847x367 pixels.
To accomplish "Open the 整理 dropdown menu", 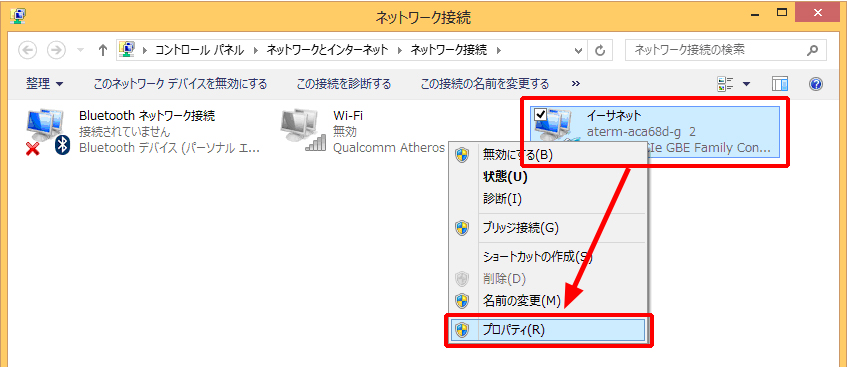I will click(x=45, y=84).
